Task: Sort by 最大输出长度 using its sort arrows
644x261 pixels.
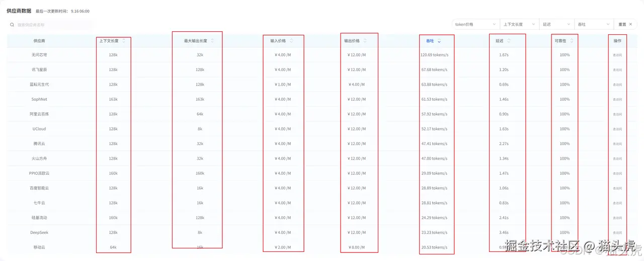Action: pos(212,41)
